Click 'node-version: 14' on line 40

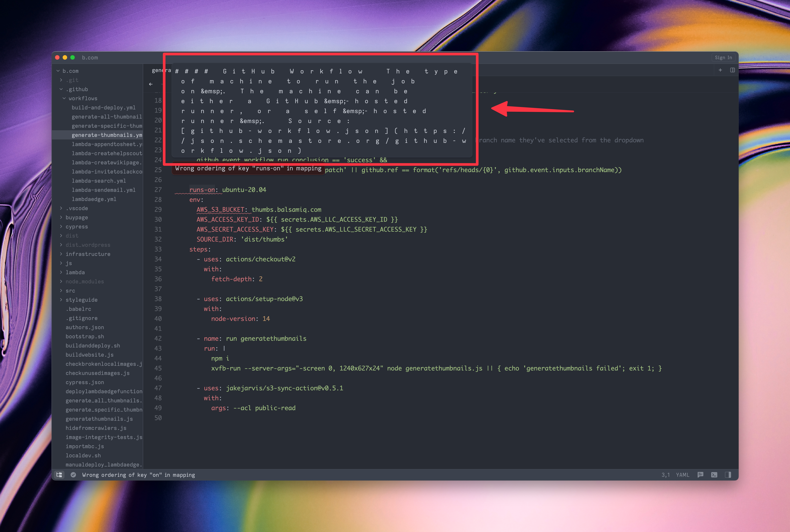240,319
